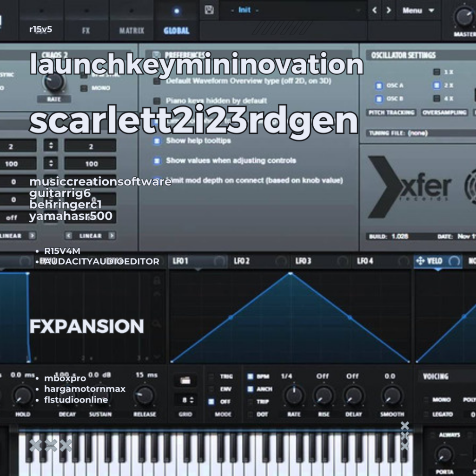Toggle Show help tooltips checkbox
Image resolution: width=476 pixels, height=476 pixels.
(157, 141)
